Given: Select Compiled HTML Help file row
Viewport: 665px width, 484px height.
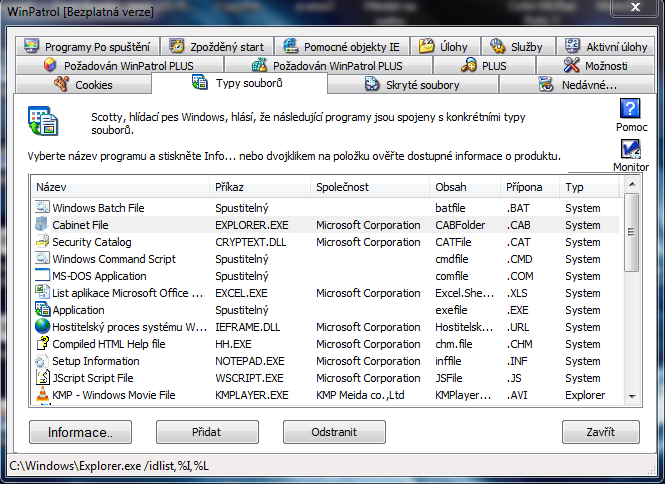Looking at the screenshot, I should 325,344.
